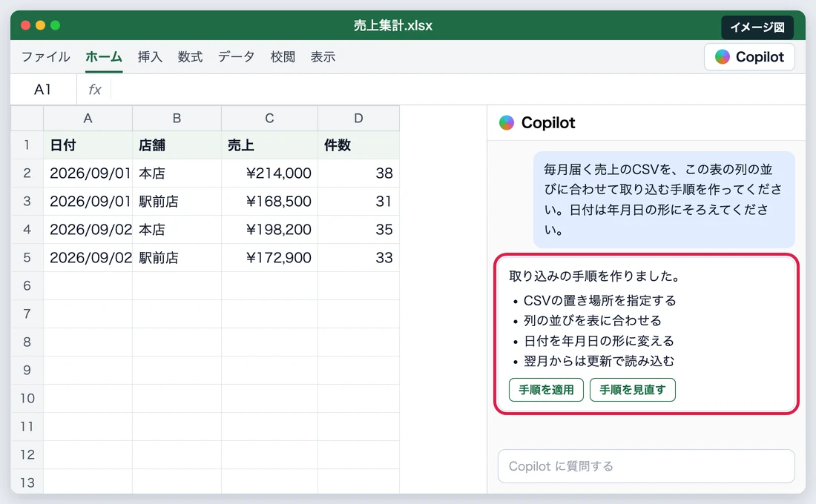The height and width of the screenshot is (504, 816).
Task: Select cell with ¥168,500
Action: [x=269, y=202]
